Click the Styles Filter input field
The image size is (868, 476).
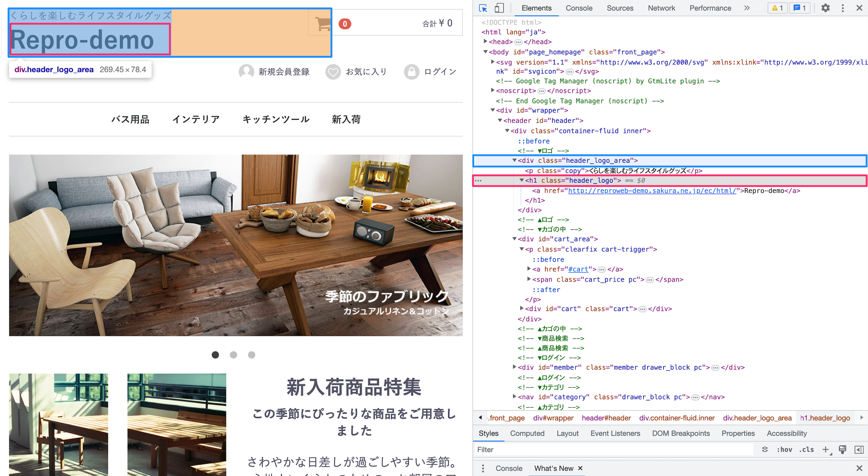coord(613,449)
